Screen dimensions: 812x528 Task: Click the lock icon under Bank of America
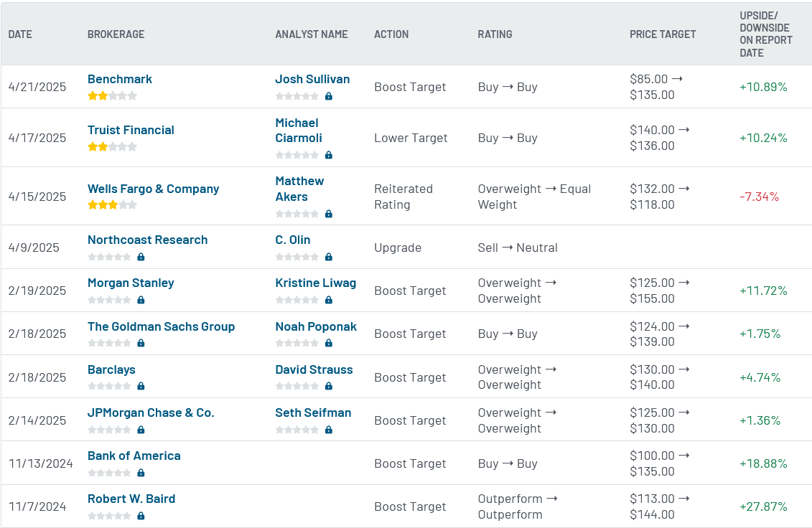141,473
